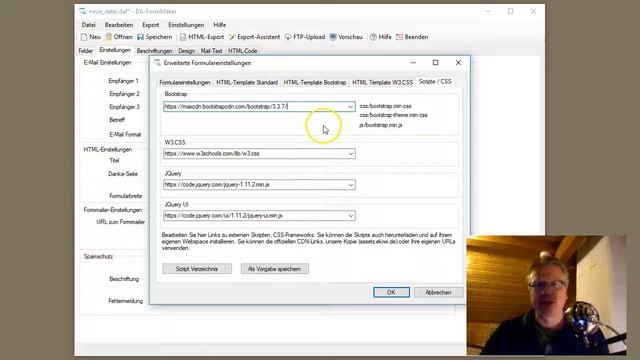Switch to the HTML-Code tab in the main window

pos(243,51)
